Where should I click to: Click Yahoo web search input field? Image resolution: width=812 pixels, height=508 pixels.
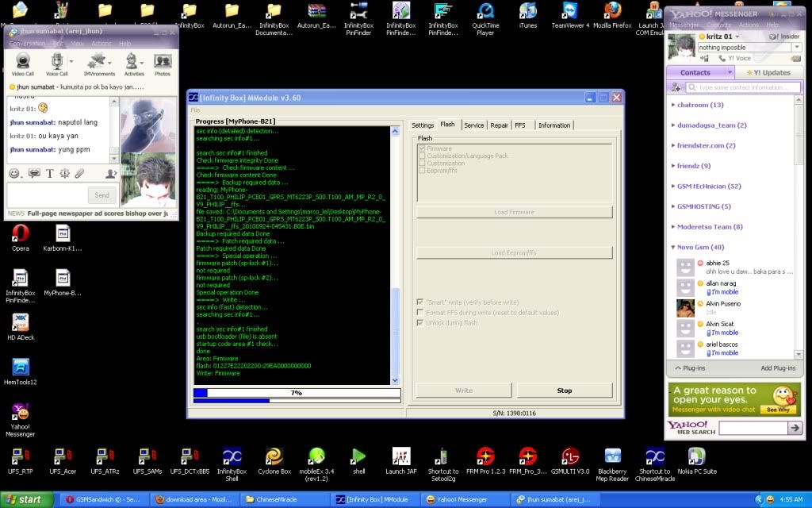pyautogui.click(x=753, y=428)
